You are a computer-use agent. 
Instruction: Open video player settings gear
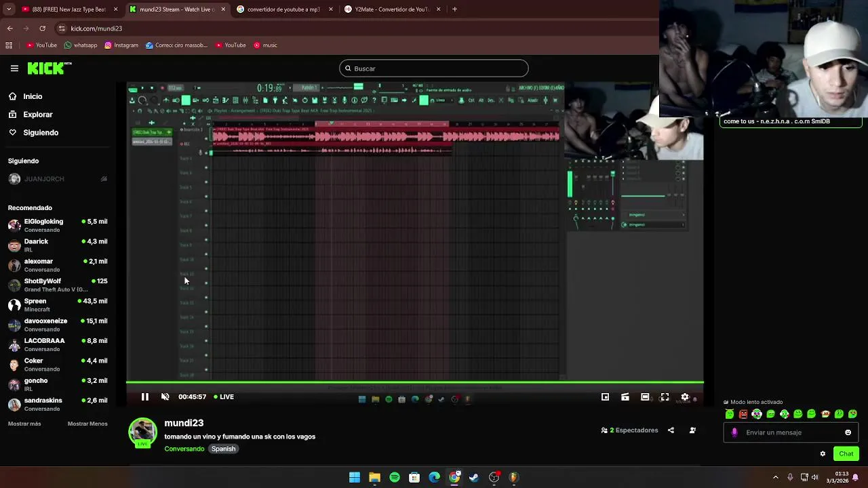pos(685,397)
